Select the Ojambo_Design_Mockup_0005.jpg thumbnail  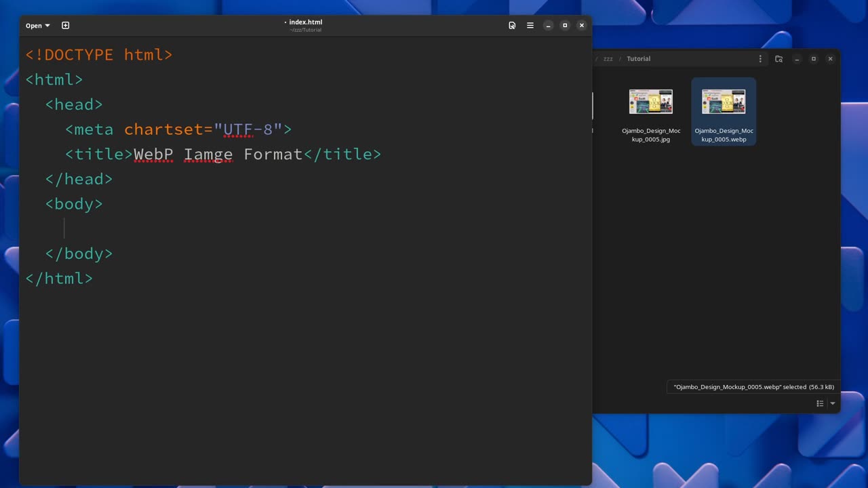pyautogui.click(x=651, y=102)
